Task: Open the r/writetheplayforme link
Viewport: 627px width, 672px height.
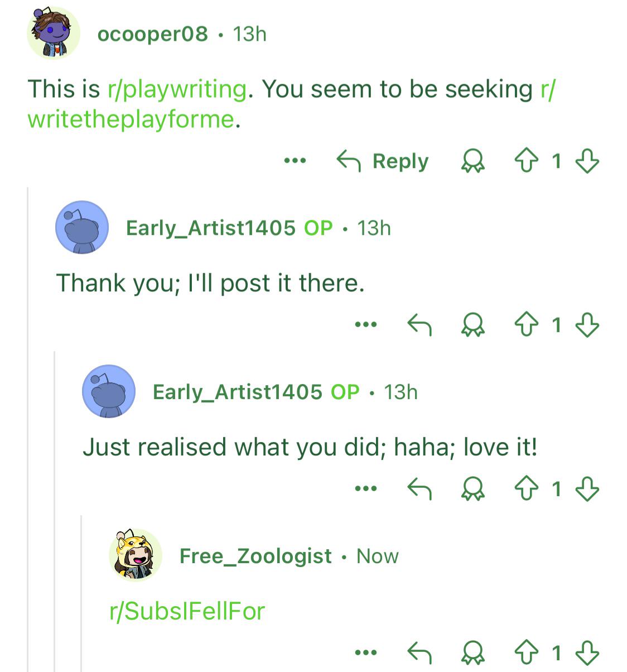Action: (291, 104)
